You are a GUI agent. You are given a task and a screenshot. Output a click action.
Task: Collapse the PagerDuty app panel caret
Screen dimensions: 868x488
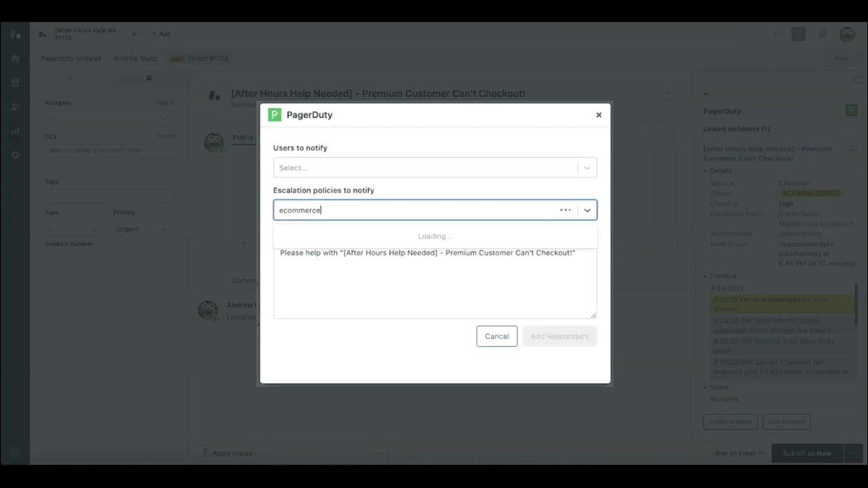(x=705, y=94)
